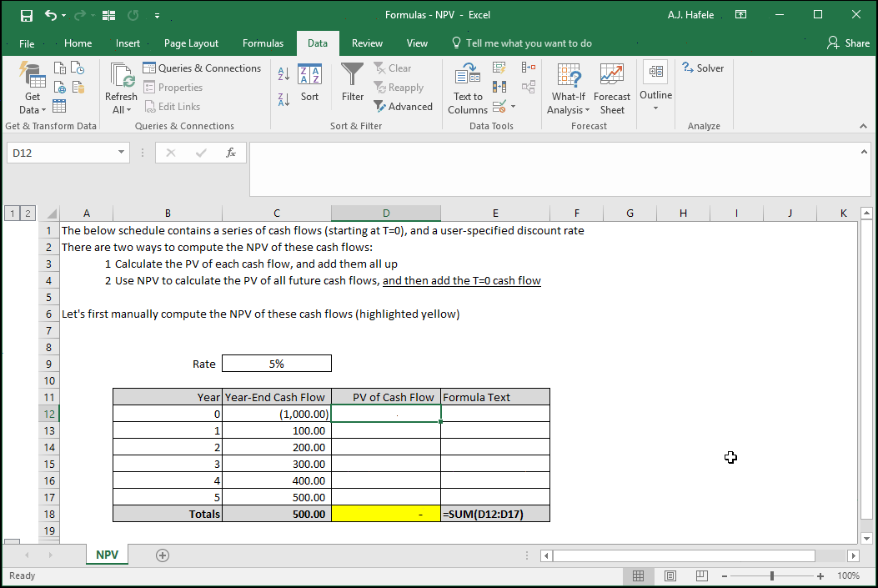
Task: Open the File tab
Action: [27, 43]
